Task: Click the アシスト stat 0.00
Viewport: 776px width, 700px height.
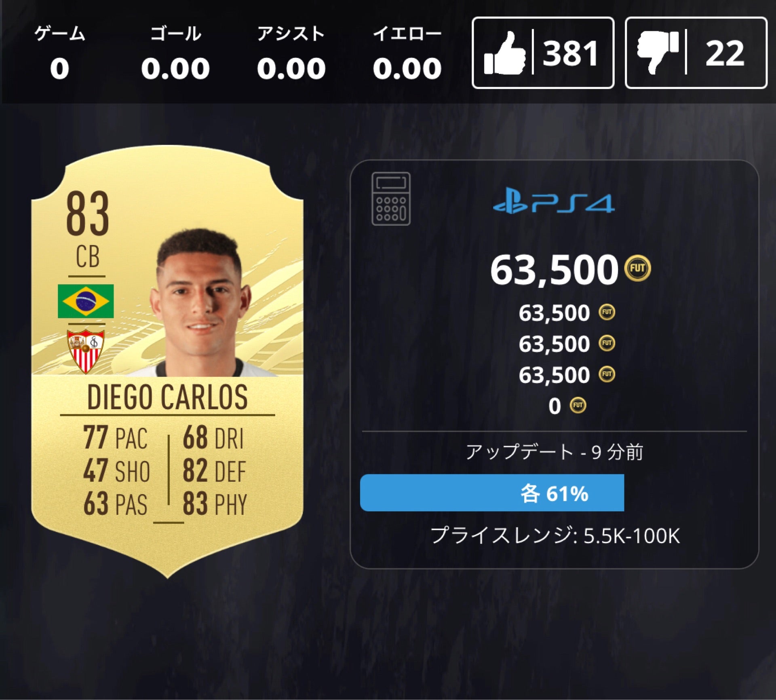Action: 291,69
